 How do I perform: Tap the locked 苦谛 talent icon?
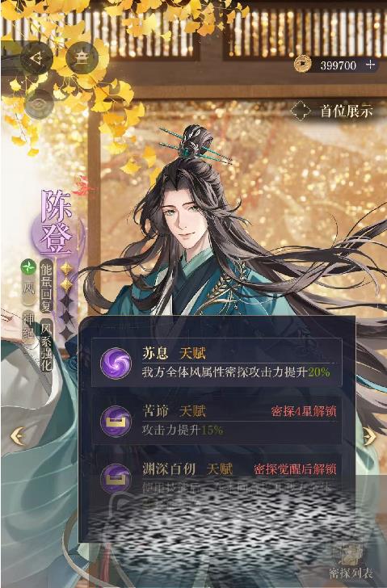click(x=116, y=421)
